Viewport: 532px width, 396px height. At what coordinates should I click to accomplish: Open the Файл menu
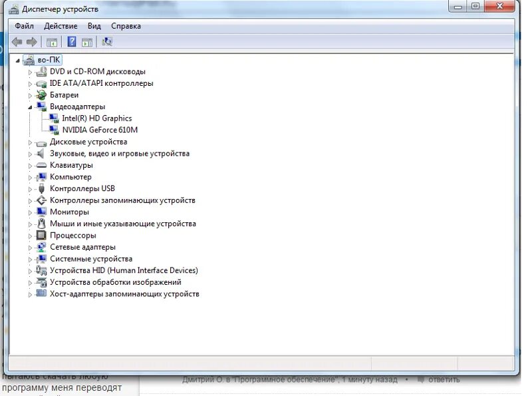point(24,26)
